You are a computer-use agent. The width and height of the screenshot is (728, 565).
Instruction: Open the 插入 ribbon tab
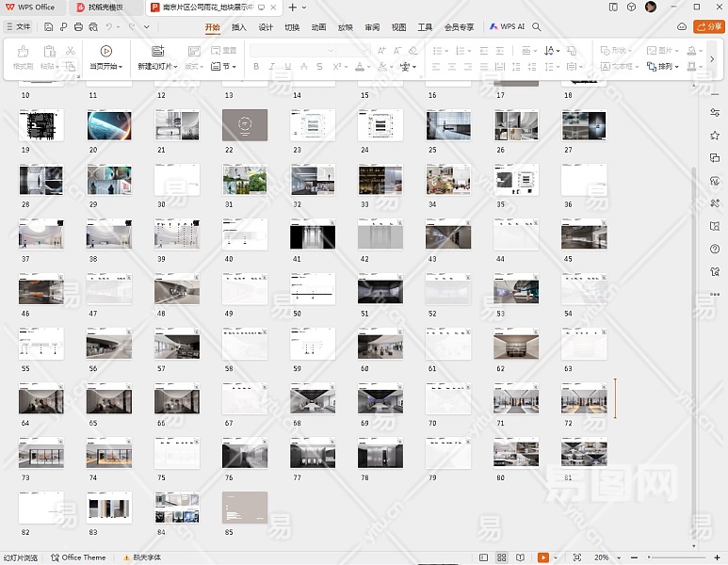pyautogui.click(x=239, y=27)
